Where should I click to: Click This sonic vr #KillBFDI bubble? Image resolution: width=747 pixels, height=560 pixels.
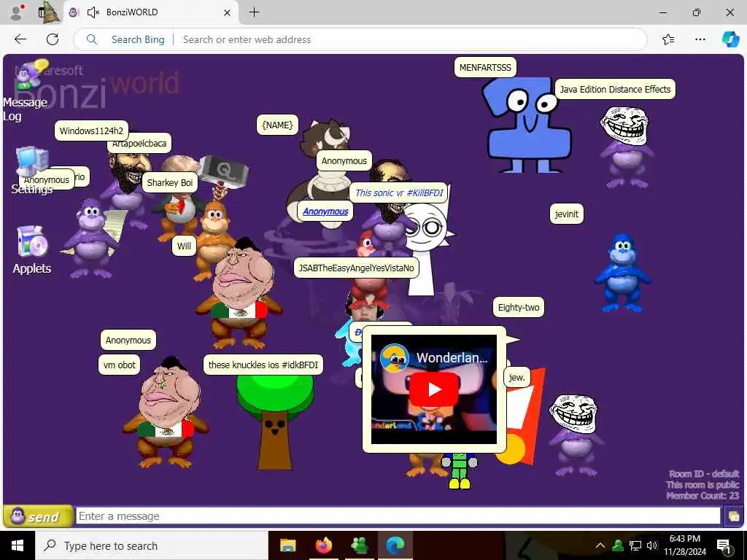(399, 192)
